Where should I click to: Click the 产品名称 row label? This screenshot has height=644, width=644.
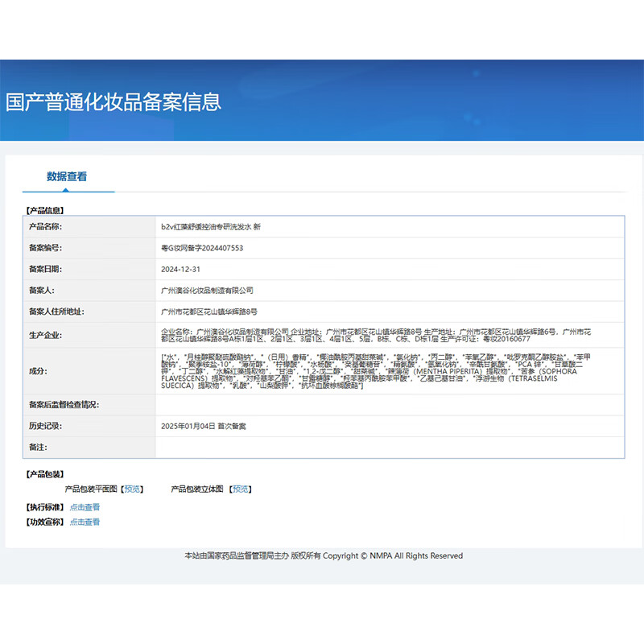point(45,227)
